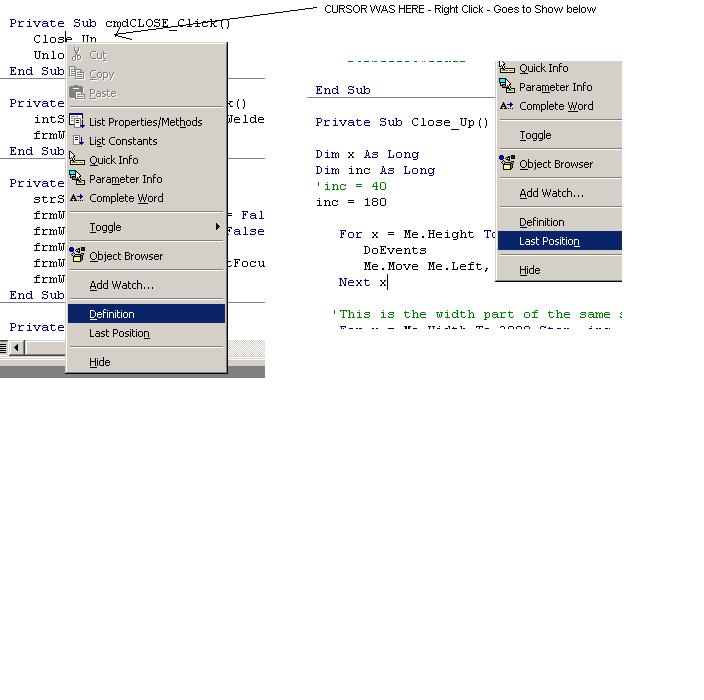This screenshot has width=704, height=700.
Task: Click the 'For x = Me.Height' line
Action: tap(418, 234)
